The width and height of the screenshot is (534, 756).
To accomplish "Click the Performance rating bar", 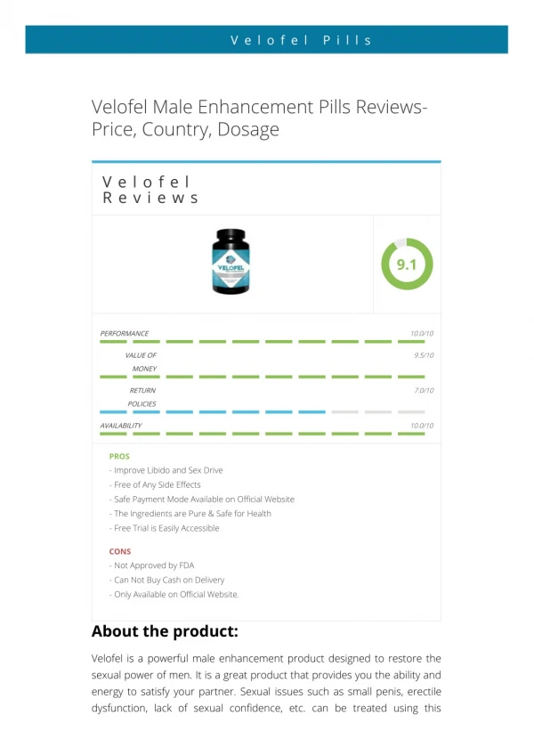I will pyautogui.click(x=263, y=341).
